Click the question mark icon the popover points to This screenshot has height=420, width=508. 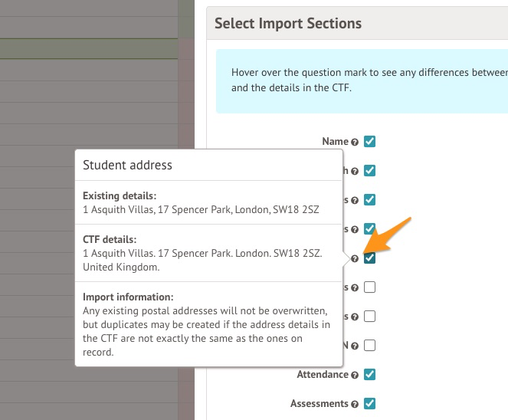tap(355, 258)
